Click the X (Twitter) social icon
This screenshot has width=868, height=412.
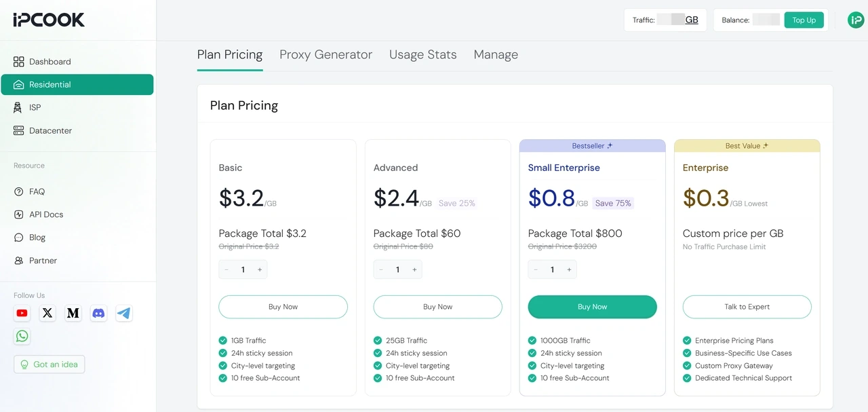coord(47,313)
